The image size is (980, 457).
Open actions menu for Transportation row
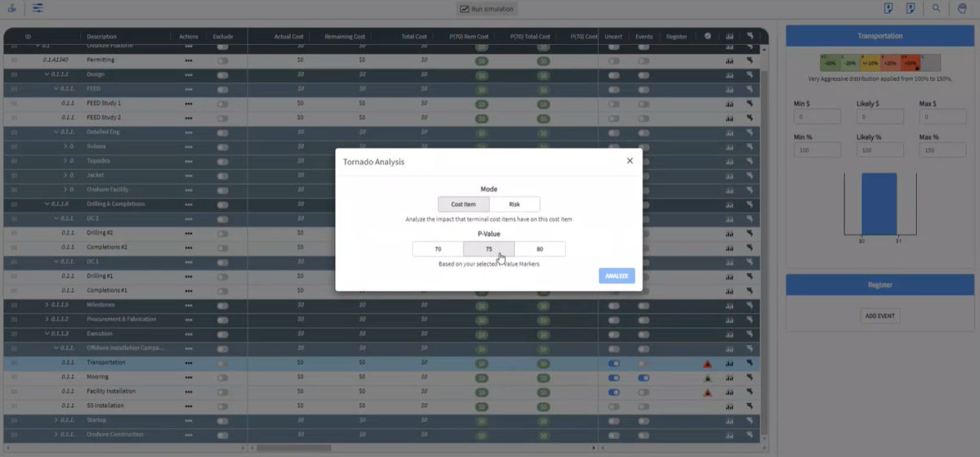pos(189,363)
